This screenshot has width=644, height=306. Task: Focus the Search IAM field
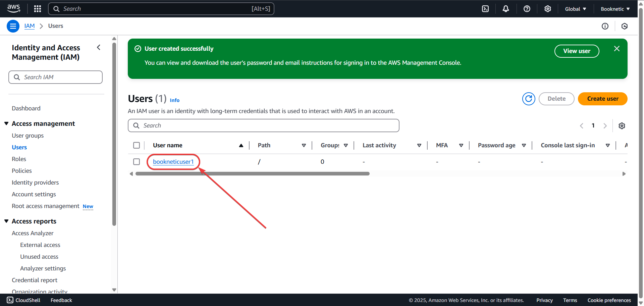click(x=55, y=77)
